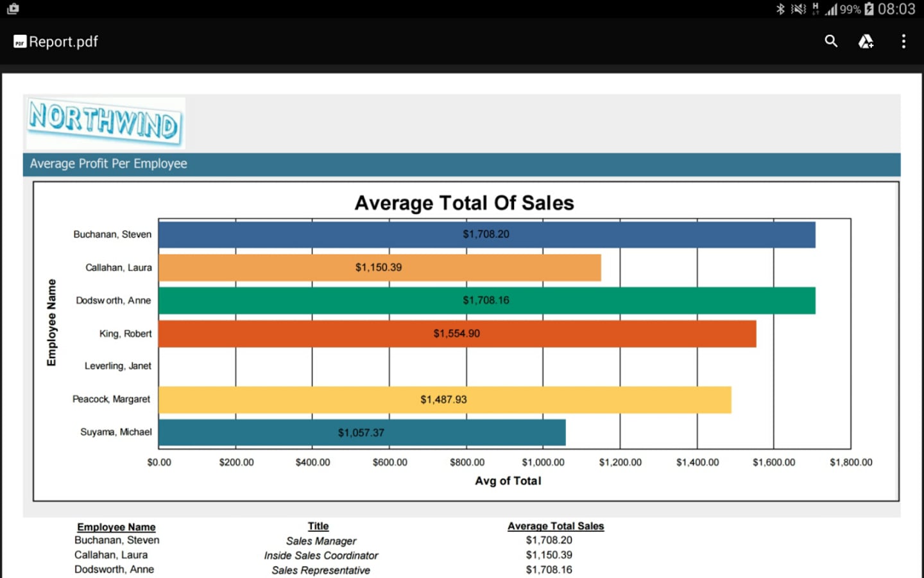Tap the Callahan, Laura axis label
The width and height of the screenshot is (924, 578).
point(119,268)
